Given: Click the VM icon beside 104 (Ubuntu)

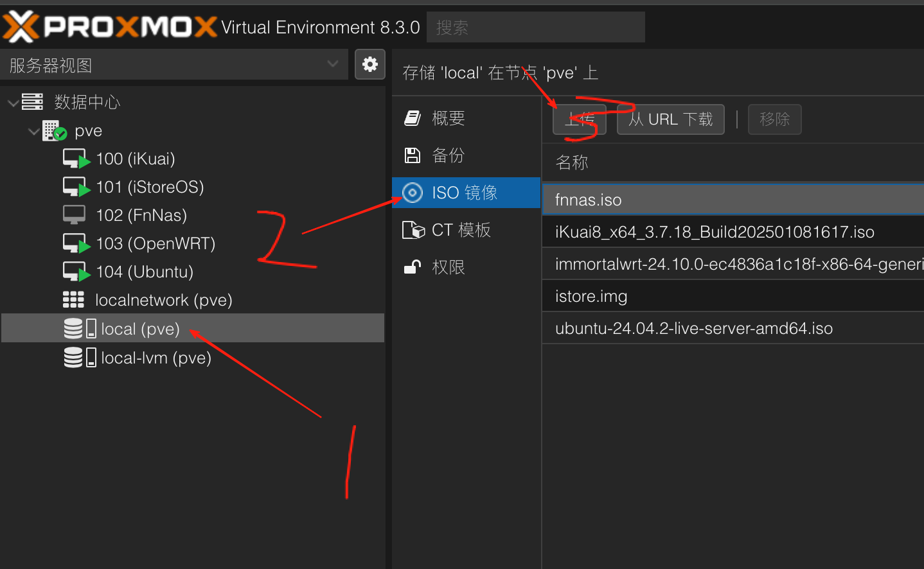Looking at the screenshot, I should click(x=76, y=272).
